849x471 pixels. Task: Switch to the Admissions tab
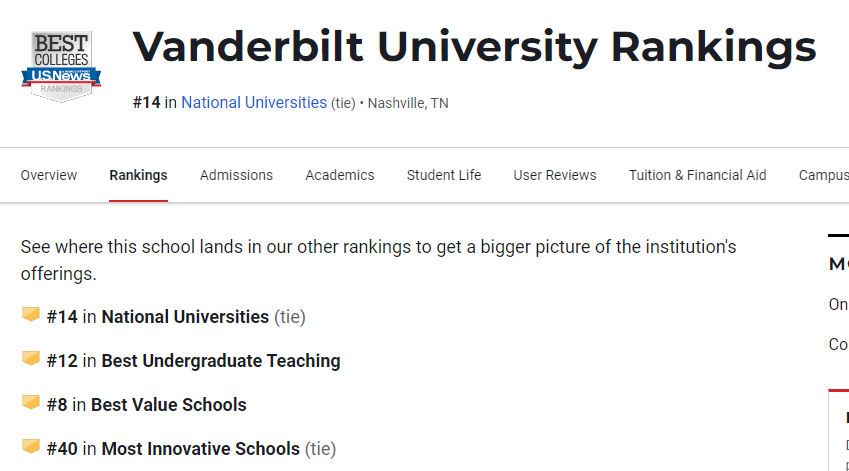point(236,175)
